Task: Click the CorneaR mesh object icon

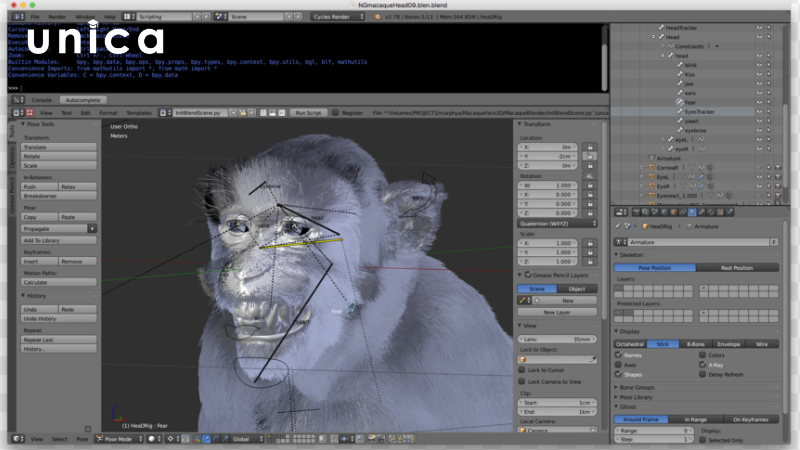Action: click(650, 167)
